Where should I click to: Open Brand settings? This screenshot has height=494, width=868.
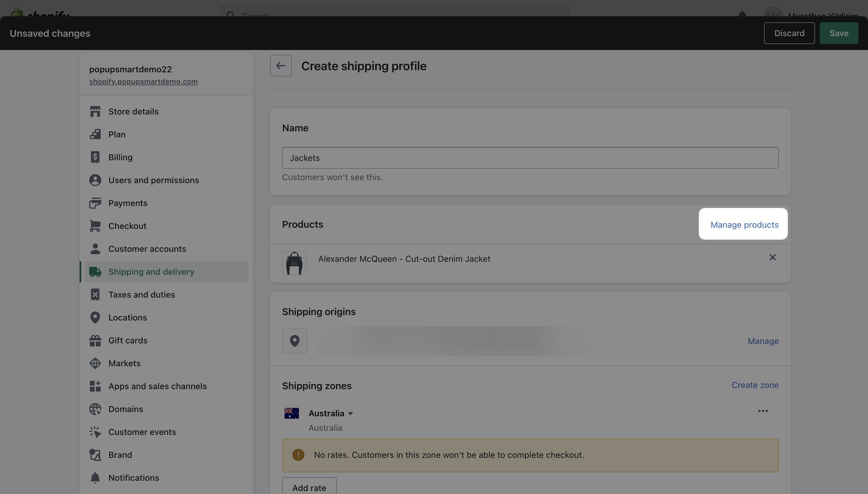click(x=166, y=455)
